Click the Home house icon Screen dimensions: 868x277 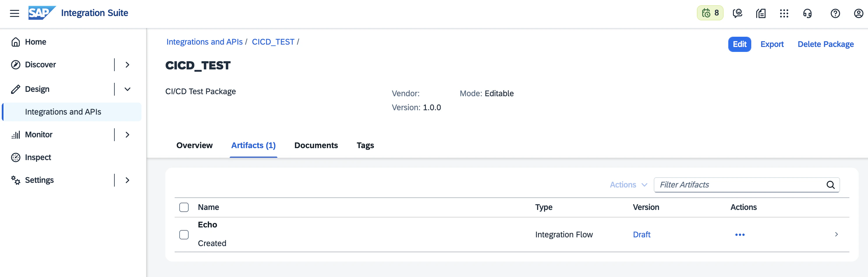click(15, 42)
